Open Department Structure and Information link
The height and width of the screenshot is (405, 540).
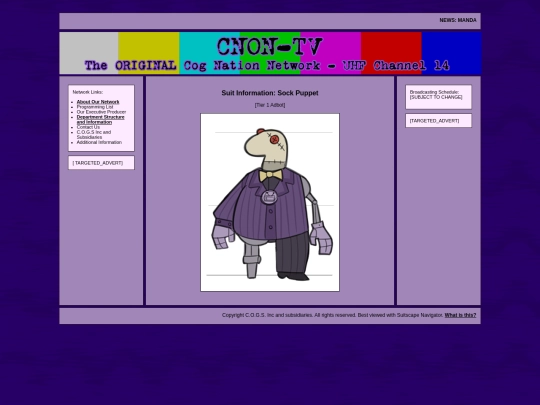coord(101,120)
